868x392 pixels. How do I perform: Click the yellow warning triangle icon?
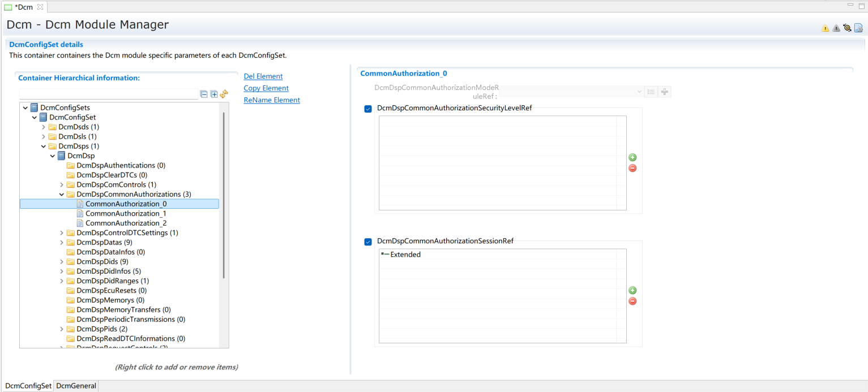point(825,28)
